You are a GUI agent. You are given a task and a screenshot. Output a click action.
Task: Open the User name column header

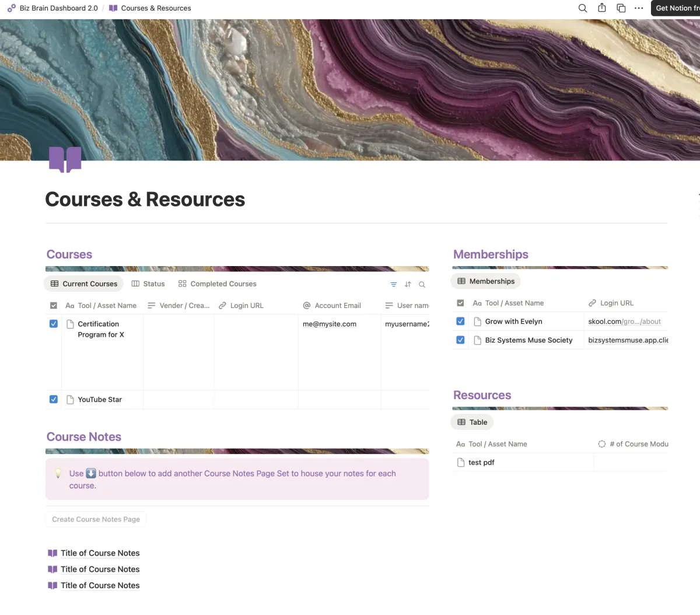click(x=407, y=305)
